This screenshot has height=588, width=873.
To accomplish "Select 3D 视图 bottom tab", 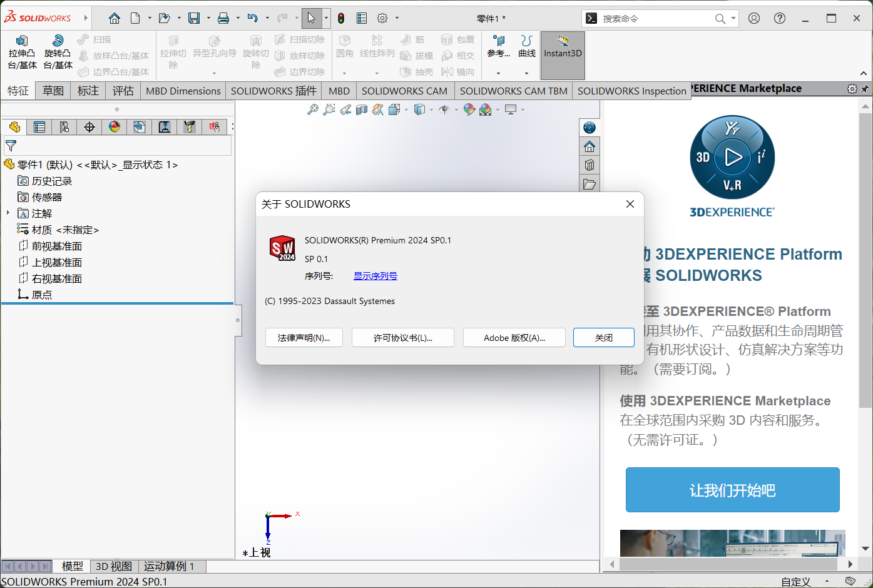I will click(x=114, y=566).
